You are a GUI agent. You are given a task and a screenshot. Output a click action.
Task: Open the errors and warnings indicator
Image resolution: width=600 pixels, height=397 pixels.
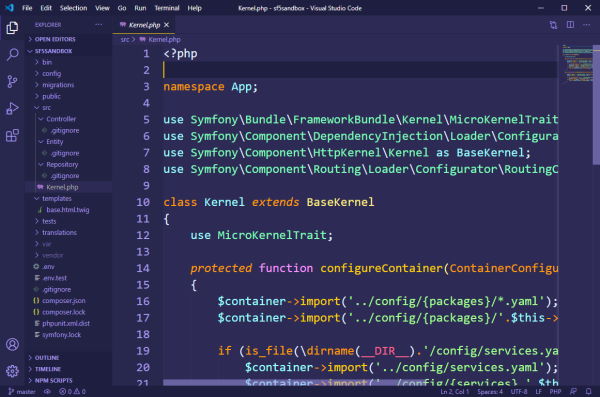[72, 392]
